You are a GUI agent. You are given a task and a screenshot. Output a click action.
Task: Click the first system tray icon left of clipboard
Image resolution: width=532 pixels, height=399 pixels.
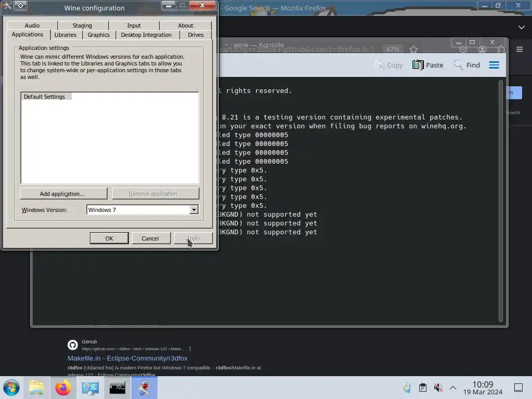[x=407, y=388]
